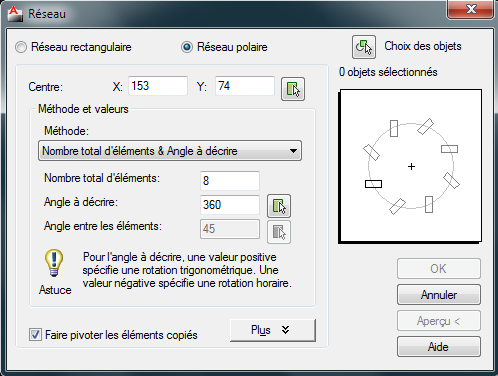Click the polar array preview image
This screenshot has height=376, width=498.
point(410,166)
